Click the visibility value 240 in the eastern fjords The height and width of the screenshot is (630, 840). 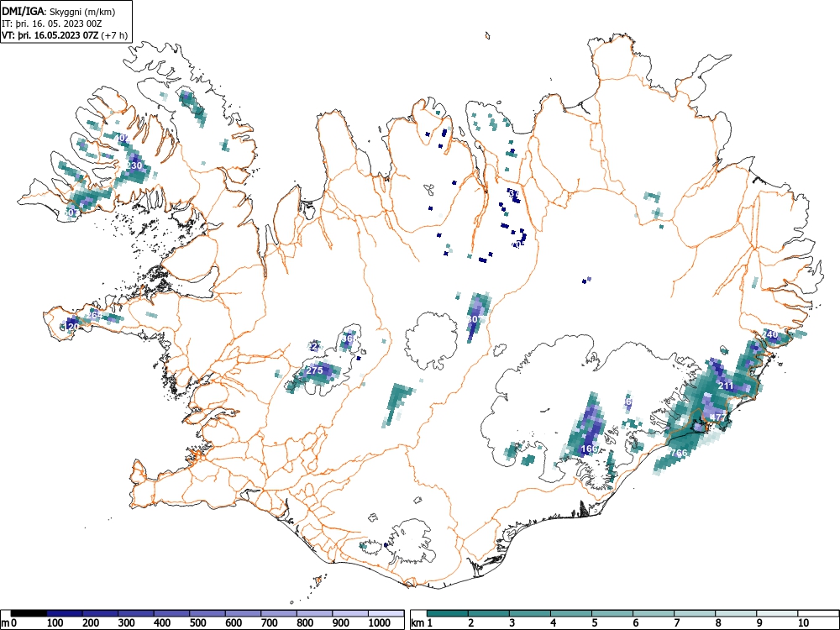[769, 335]
